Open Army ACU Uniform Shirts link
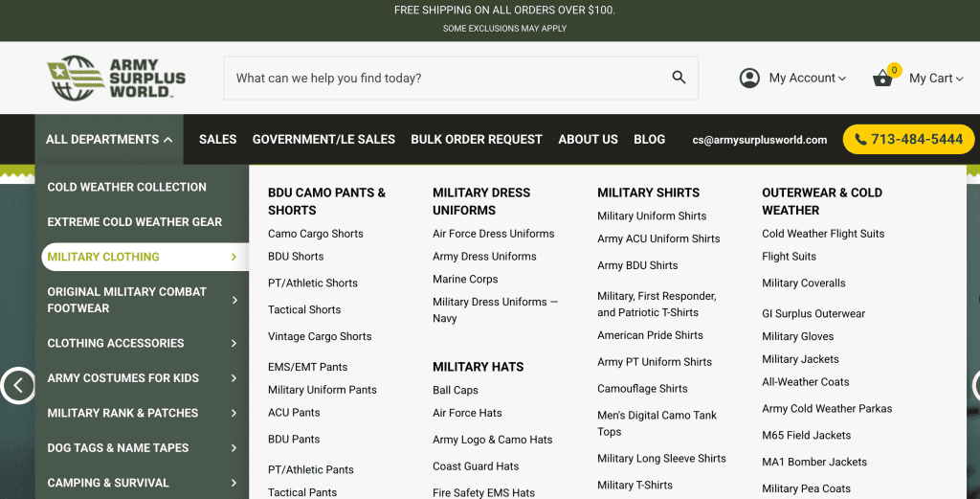The width and height of the screenshot is (980, 499). tap(658, 238)
